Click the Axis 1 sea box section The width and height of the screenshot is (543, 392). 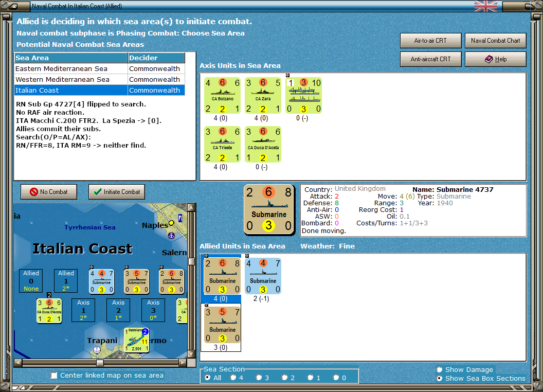point(83,310)
